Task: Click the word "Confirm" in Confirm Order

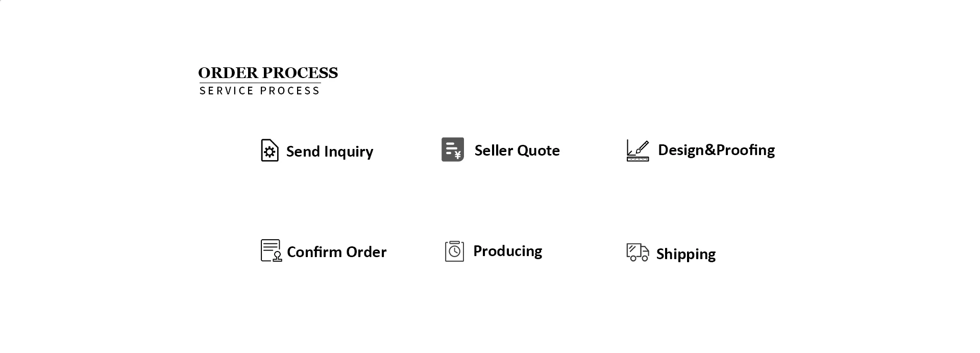Action: [x=314, y=252]
